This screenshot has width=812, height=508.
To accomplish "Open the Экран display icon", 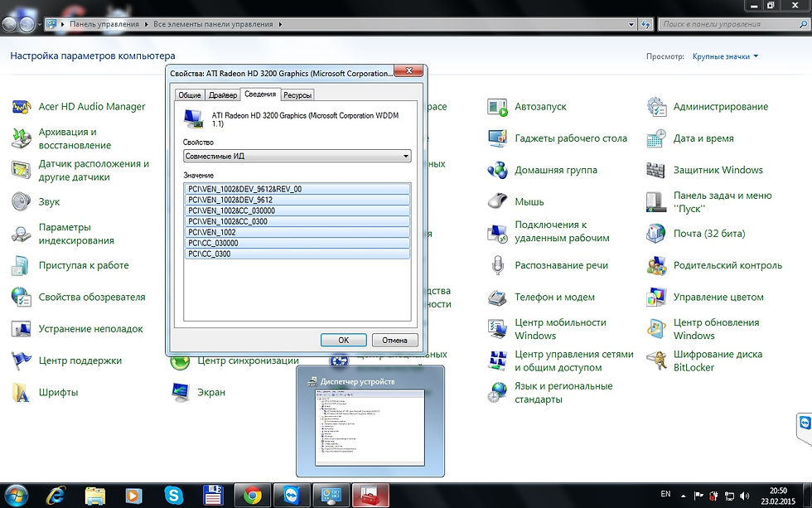I will [181, 393].
